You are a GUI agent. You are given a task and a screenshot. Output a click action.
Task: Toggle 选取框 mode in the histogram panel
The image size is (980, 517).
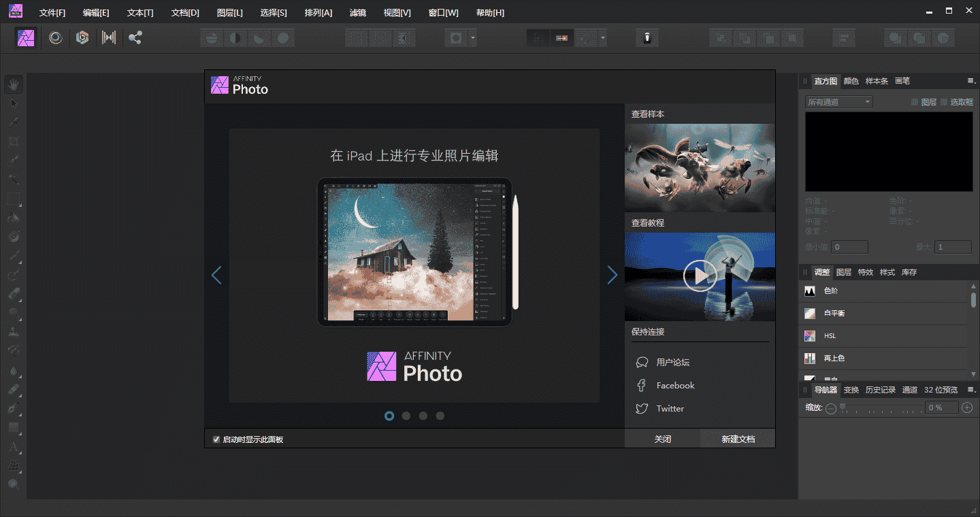tap(962, 101)
